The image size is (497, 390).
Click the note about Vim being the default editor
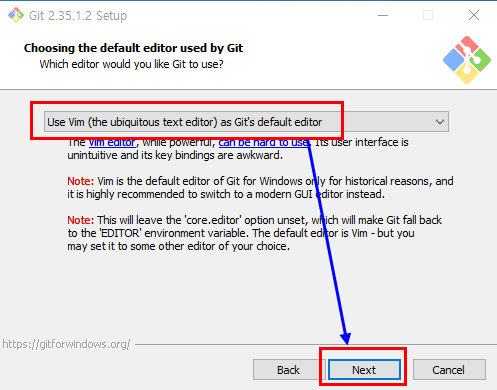(x=260, y=188)
